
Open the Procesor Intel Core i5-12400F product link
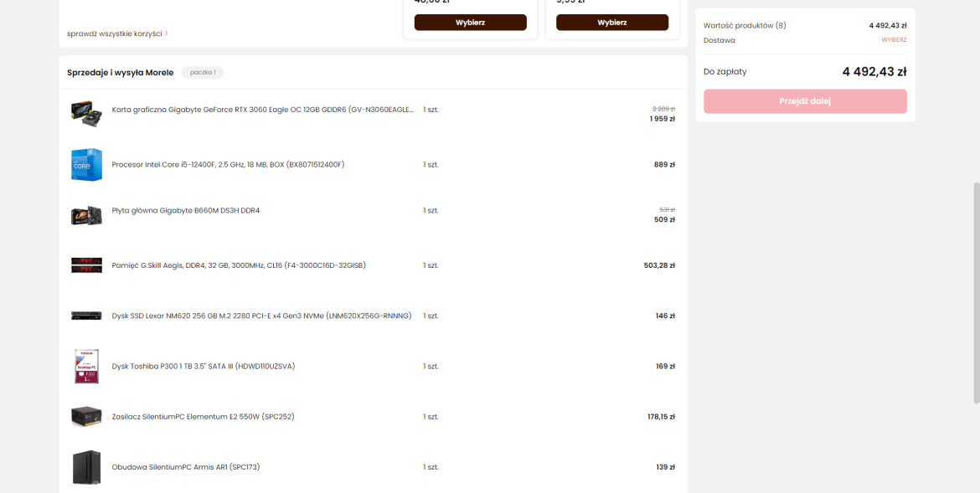[x=228, y=165]
